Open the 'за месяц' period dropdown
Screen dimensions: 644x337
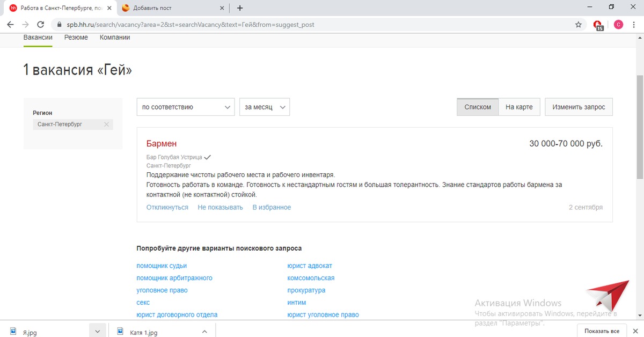pyautogui.click(x=264, y=107)
